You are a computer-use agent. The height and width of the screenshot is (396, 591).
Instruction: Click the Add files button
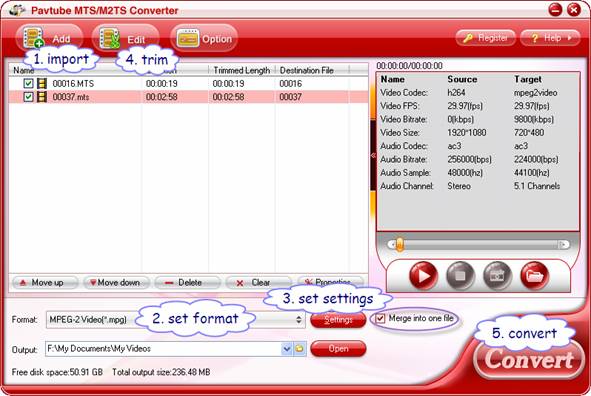[x=49, y=38]
